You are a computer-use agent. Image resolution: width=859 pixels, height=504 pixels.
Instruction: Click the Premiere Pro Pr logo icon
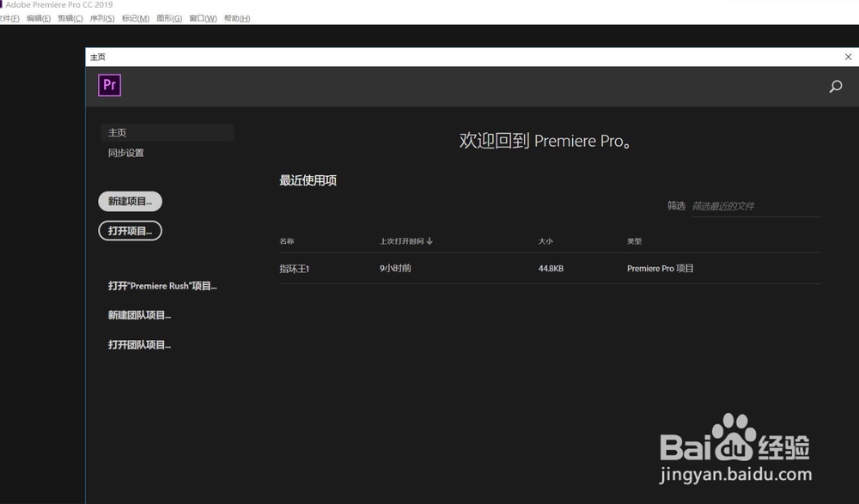tap(110, 86)
